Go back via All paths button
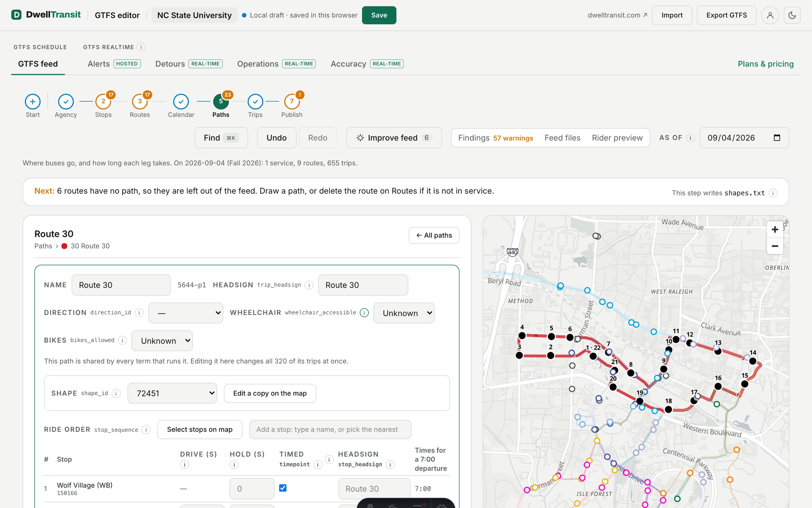This screenshot has width=812, height=508. tap(434, 235)
